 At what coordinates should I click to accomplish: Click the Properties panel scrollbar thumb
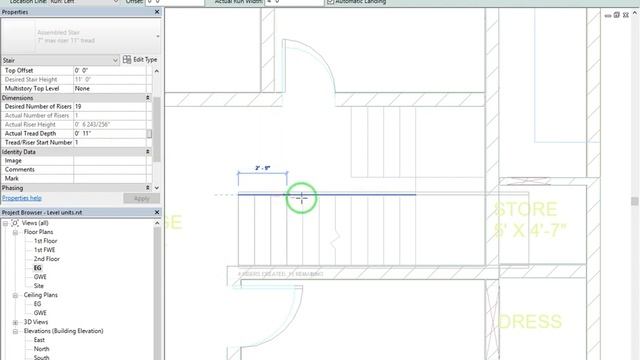[157, 129]
